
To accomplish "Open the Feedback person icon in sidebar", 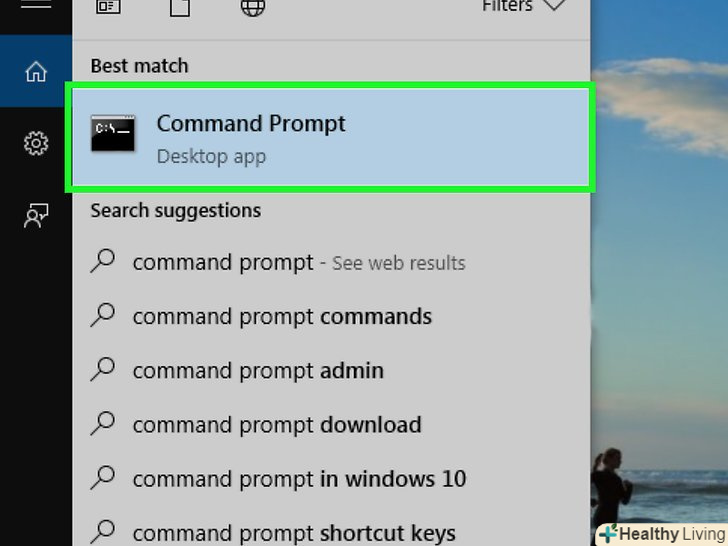I will coord(36,215).
